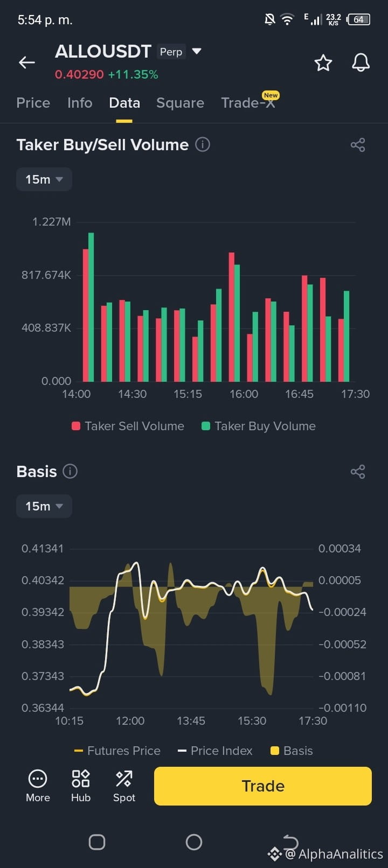Tap the 408.837K axis label
388x868 pixels.
(x=46, y=328)
